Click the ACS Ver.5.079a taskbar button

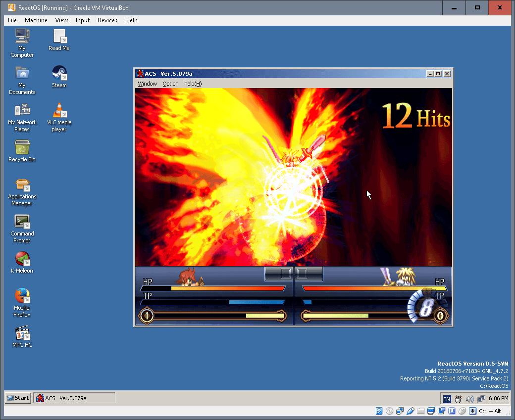[x=74, y=398]
